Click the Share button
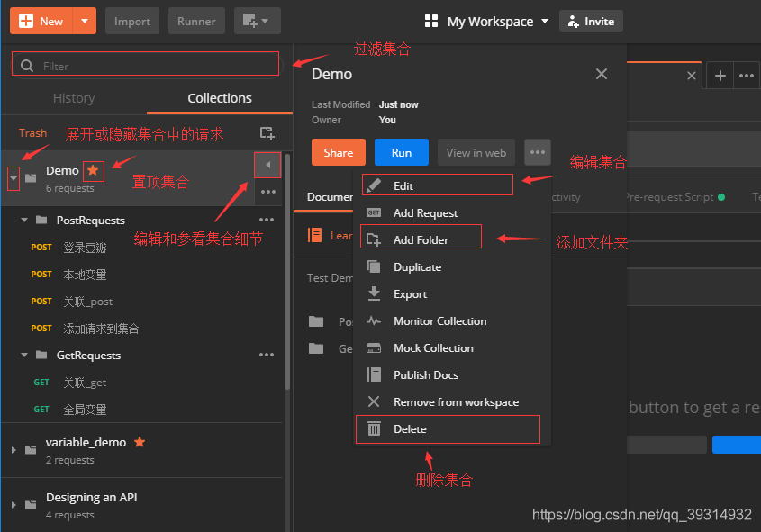761x532 pixels. coord(339,152)
